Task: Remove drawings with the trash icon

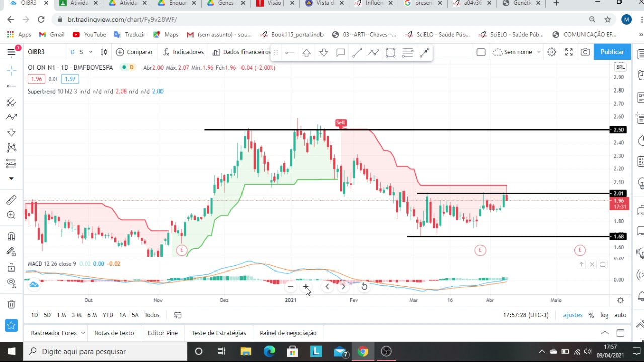Action: tap(11, 304)
